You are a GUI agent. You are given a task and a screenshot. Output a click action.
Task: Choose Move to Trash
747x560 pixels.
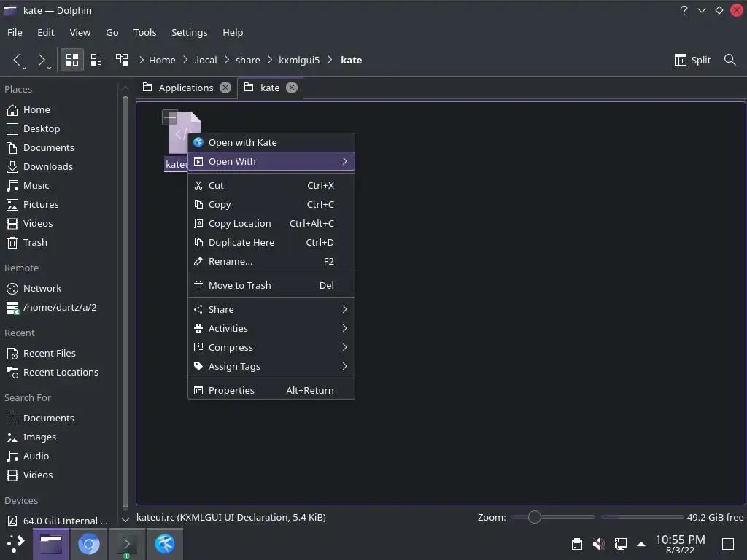(271, 286)
